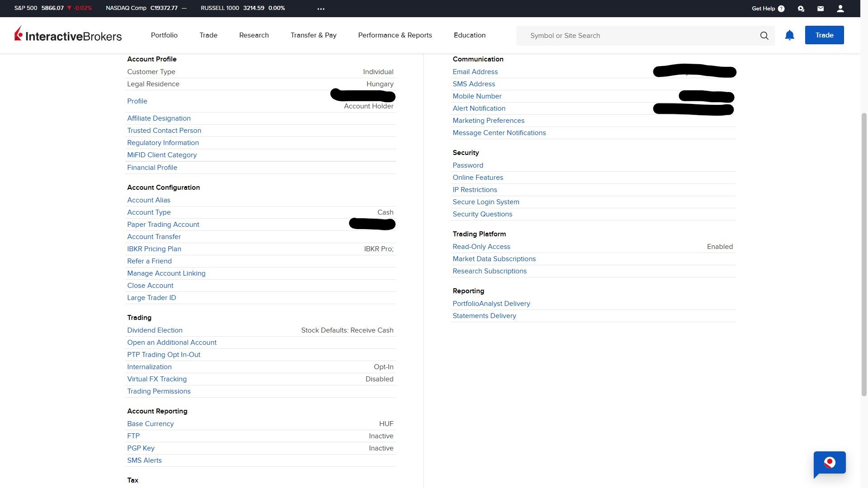Click the Symbol or Site Search field
Viewport: 868px width, 488px height.
(x=637, y=36)
